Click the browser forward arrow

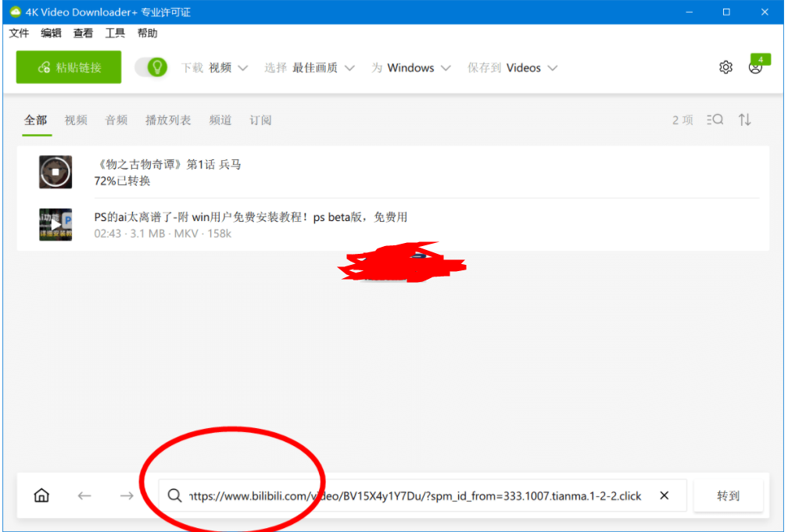(x=127, y=496)
